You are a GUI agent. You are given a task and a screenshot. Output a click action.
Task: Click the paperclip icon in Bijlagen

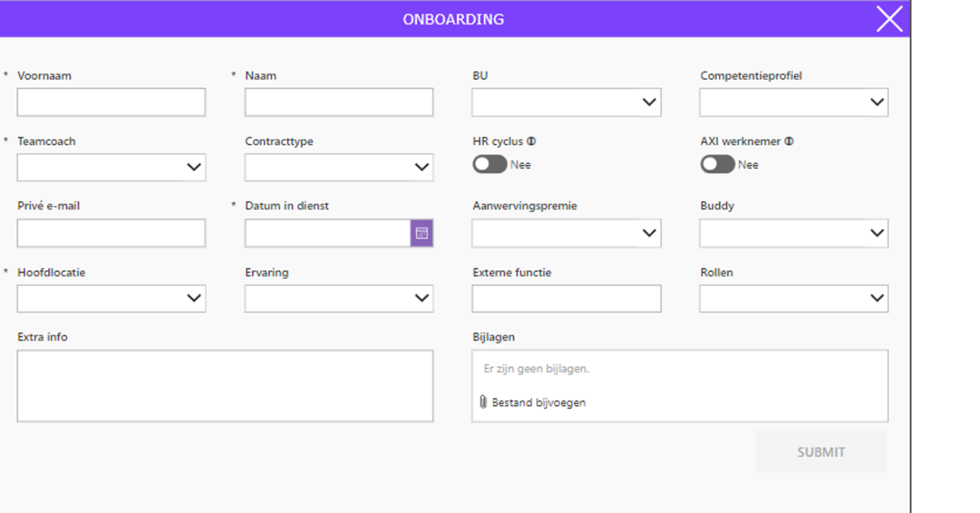tap(483, 402)
